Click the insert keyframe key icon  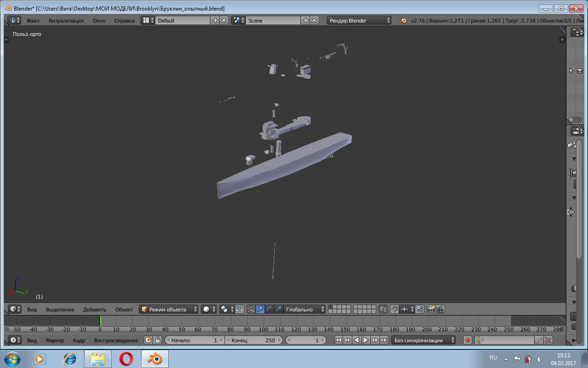click(x=539, y=340)
